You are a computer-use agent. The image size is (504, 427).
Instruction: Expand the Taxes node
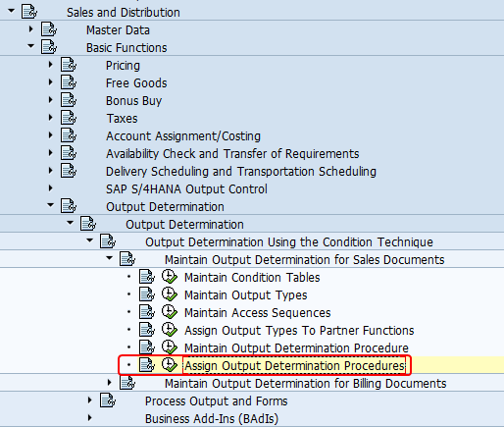click(x=51, y=118)
